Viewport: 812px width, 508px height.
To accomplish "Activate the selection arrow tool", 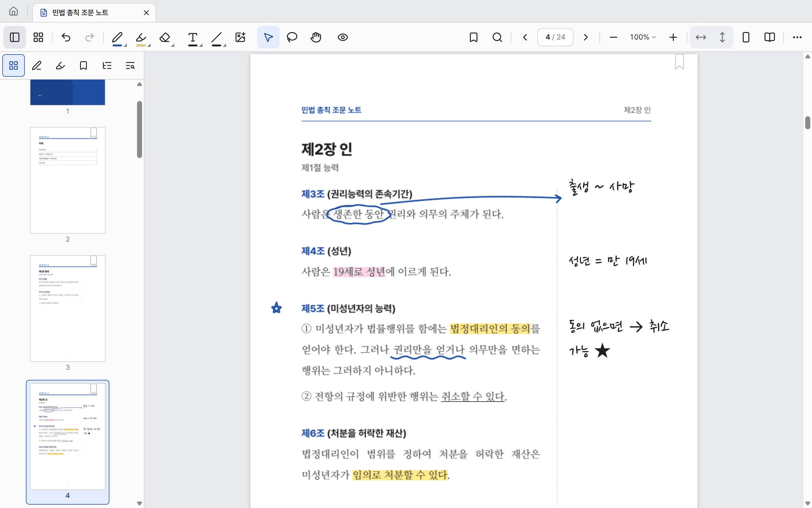I will click(268, 37).
